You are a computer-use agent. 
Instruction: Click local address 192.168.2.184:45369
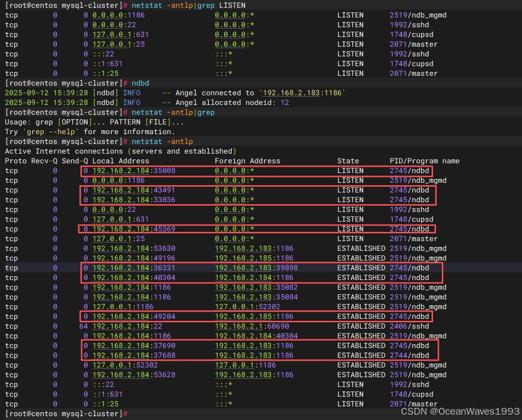click(134, 229)
